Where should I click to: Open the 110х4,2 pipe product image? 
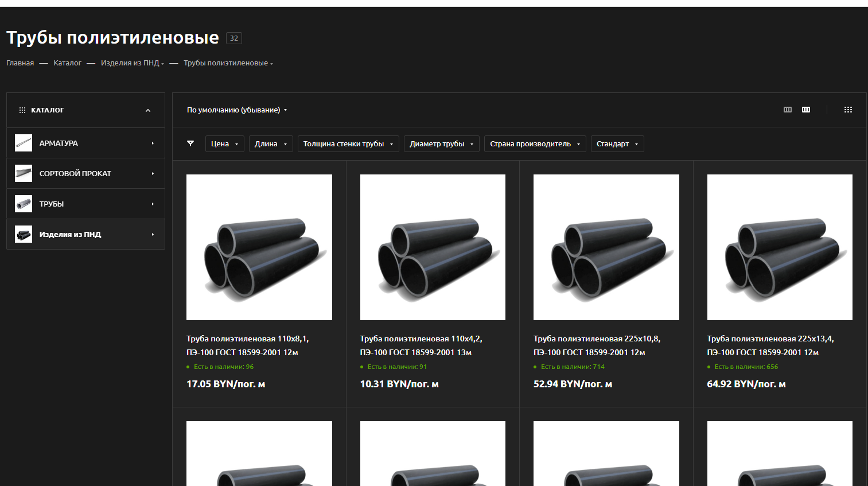pyautogui.click(x=433, y=247)
